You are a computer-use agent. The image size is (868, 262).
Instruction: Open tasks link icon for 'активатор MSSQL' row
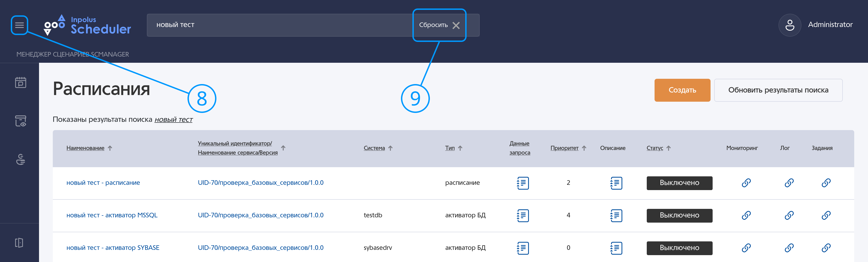click(x=826, y=216)
